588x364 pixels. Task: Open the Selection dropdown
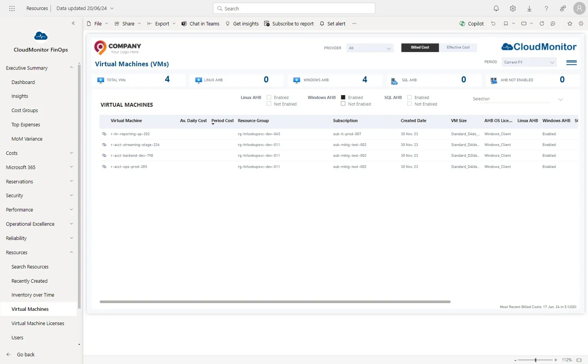click(518, 99)
